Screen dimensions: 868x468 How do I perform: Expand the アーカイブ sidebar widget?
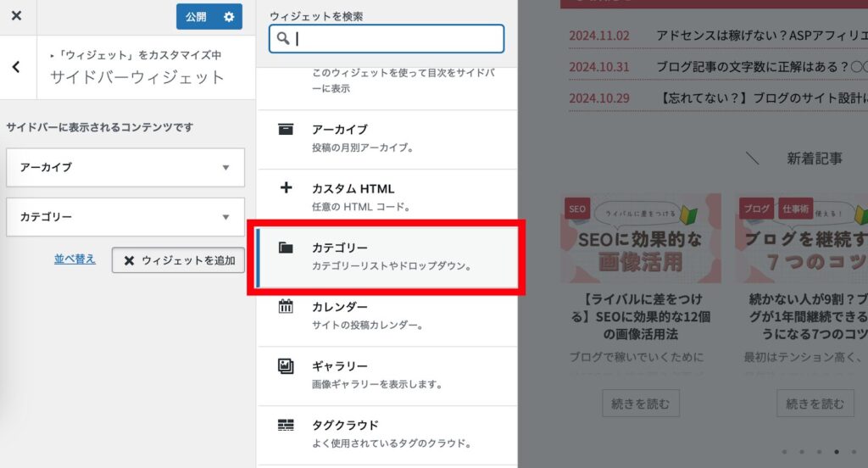(125, 167)
